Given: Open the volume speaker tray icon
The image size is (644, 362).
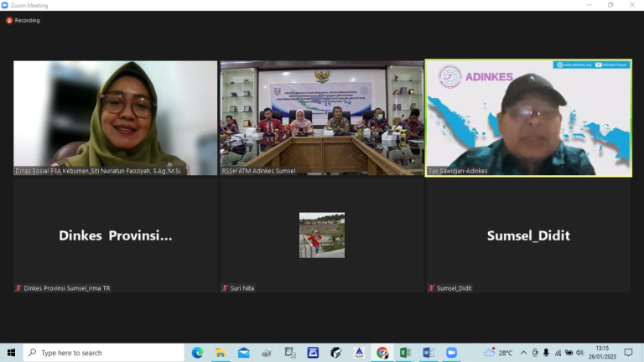Looking at the screenshot, I should (x=580, y=353).
